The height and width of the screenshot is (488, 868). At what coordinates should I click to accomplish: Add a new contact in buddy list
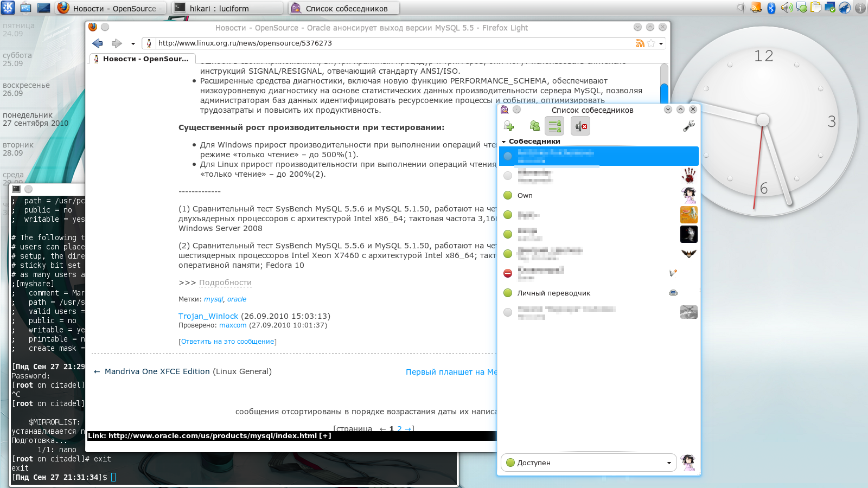click(x=509, y=126)
